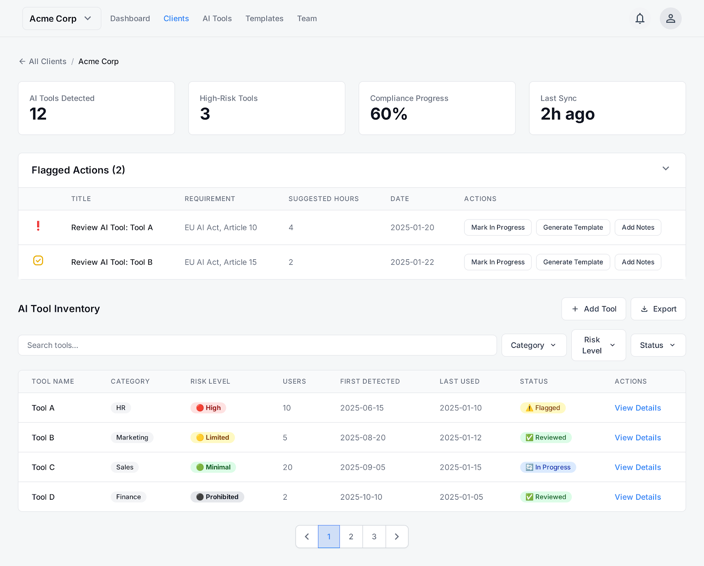Collapse the Flagged Actions section
This screenshot has width=704, height=566.
tap(665, 169)
